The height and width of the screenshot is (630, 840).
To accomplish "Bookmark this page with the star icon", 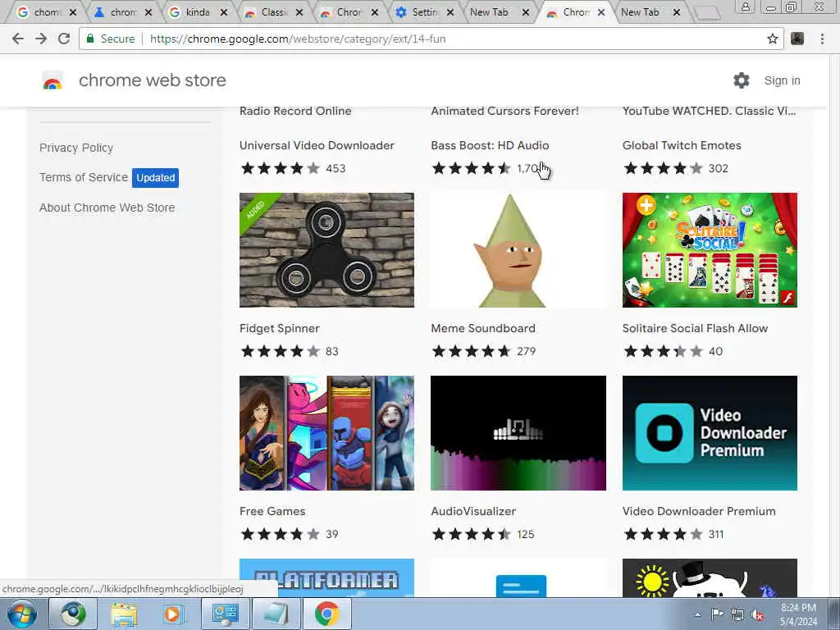I will point(772,39).
